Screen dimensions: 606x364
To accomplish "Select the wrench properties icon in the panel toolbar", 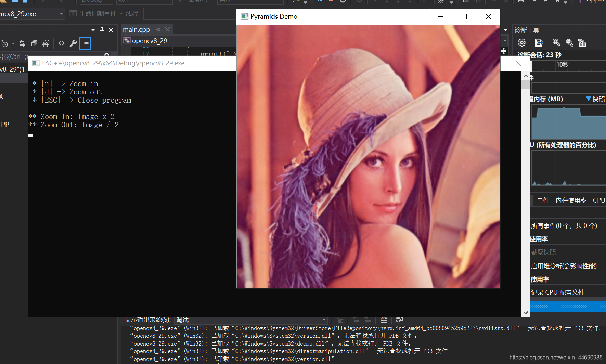I will [x=73, y=43].
